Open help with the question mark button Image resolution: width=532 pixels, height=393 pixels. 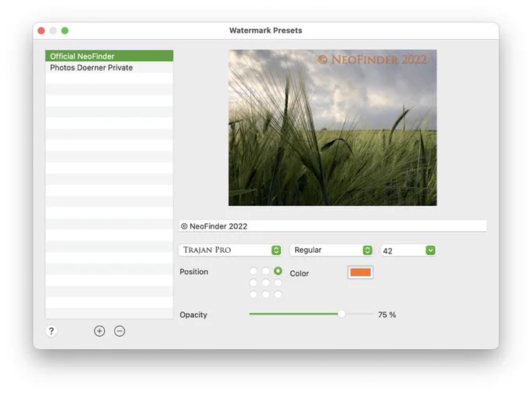tap(51, 331)
